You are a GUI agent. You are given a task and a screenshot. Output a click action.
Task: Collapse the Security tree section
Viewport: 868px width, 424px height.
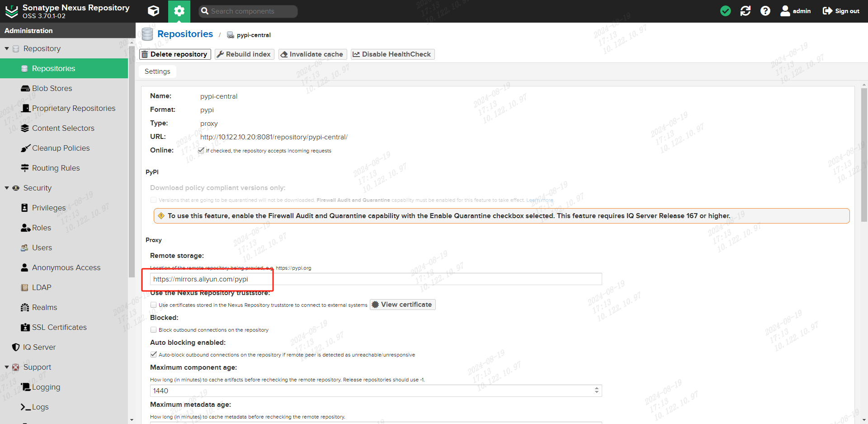7,188
